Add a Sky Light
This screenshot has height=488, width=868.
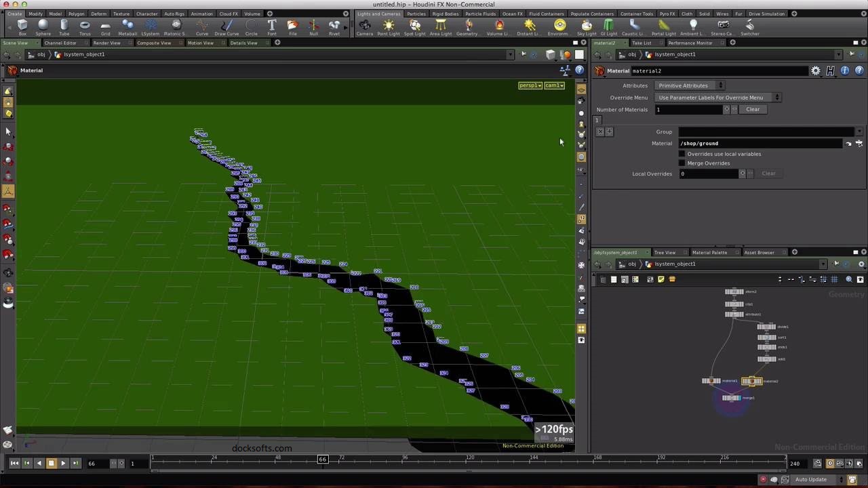[587, 27]
